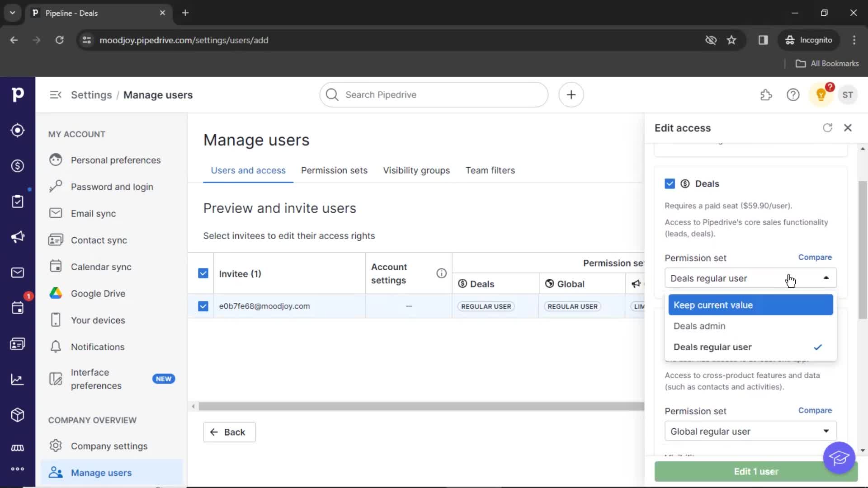Open Leads radar icon in left rail
The image size is (868, 488).
[17, 130]
